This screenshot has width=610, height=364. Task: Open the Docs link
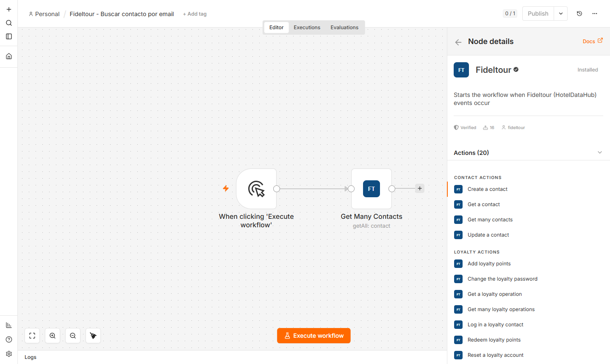(x=593, y=41)
